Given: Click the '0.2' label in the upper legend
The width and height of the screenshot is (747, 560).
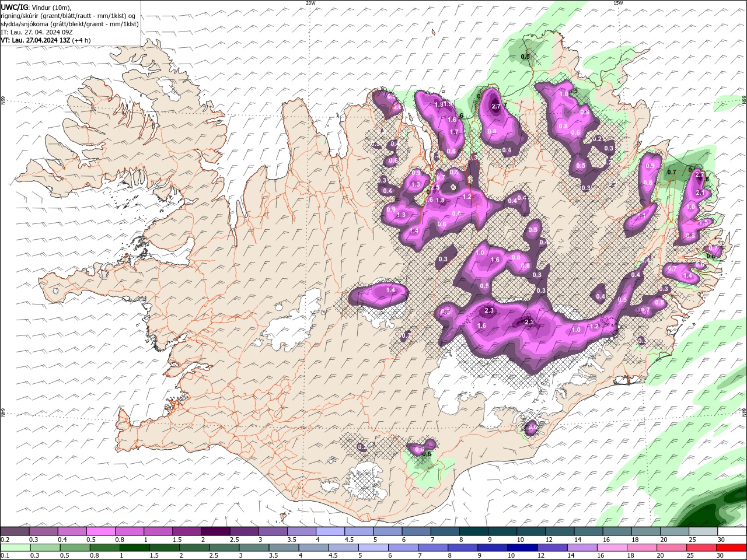Looking at the screenshot, I should click(x=4, y=540).
